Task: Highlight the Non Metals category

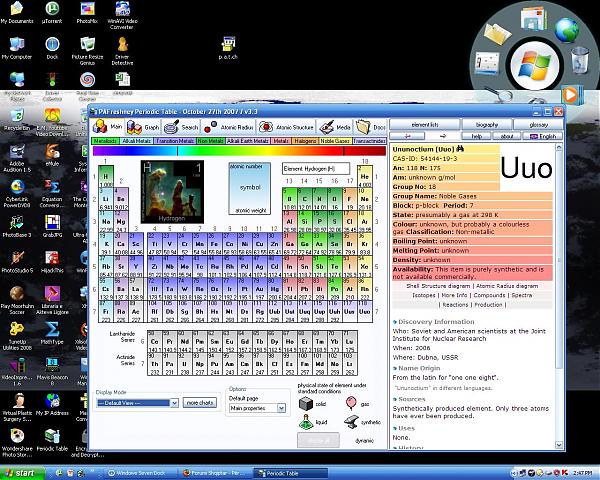Action: coord(210,141)
